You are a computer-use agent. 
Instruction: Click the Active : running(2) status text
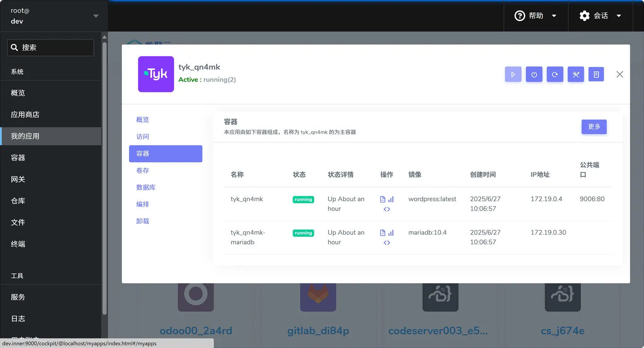coord(207,80)
